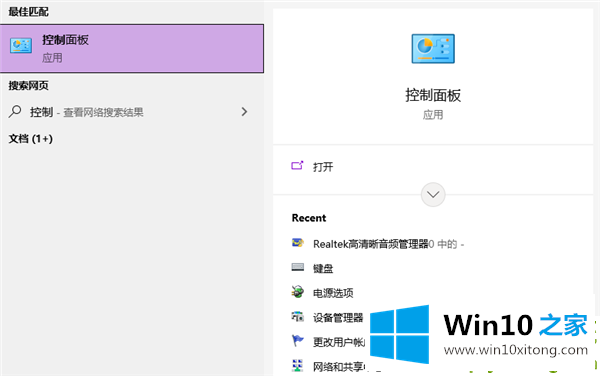Click the Realtek audio manager icon
The height and width of the screenshot is (376, 600).
298,243
